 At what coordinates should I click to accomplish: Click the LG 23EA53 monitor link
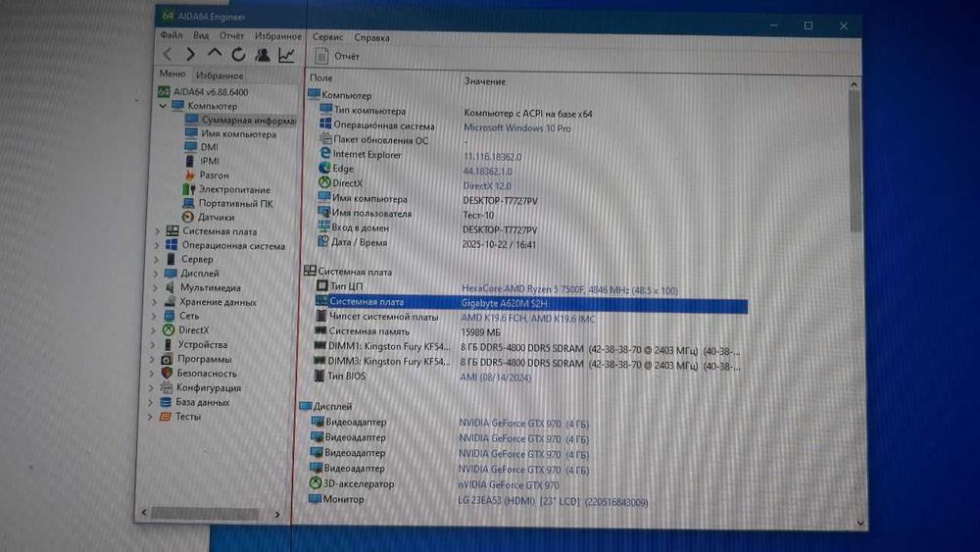coord(553,501)
